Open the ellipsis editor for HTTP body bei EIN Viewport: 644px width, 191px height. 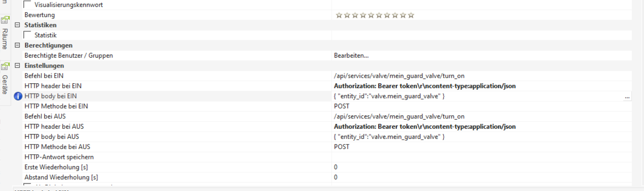pyautogui.click(x=627, y=97)
